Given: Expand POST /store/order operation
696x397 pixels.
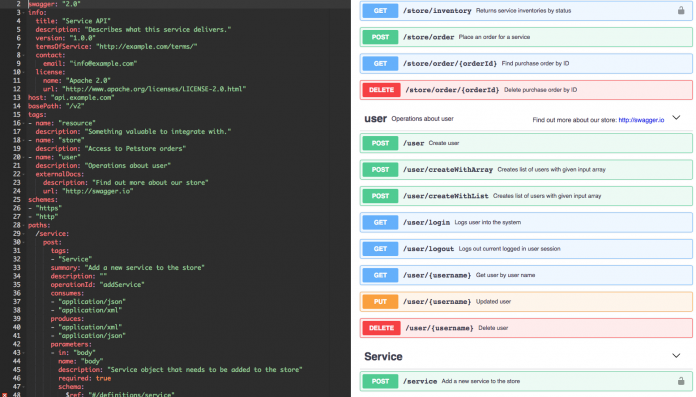Looking at the screenshot, I should [526, 37].
